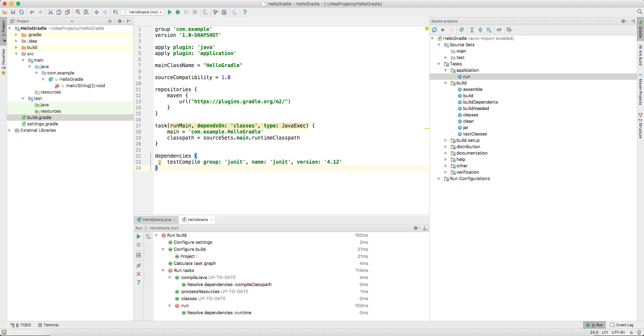
Task: Refresh all Gradle projects
Action: click(x=434, y=30)
